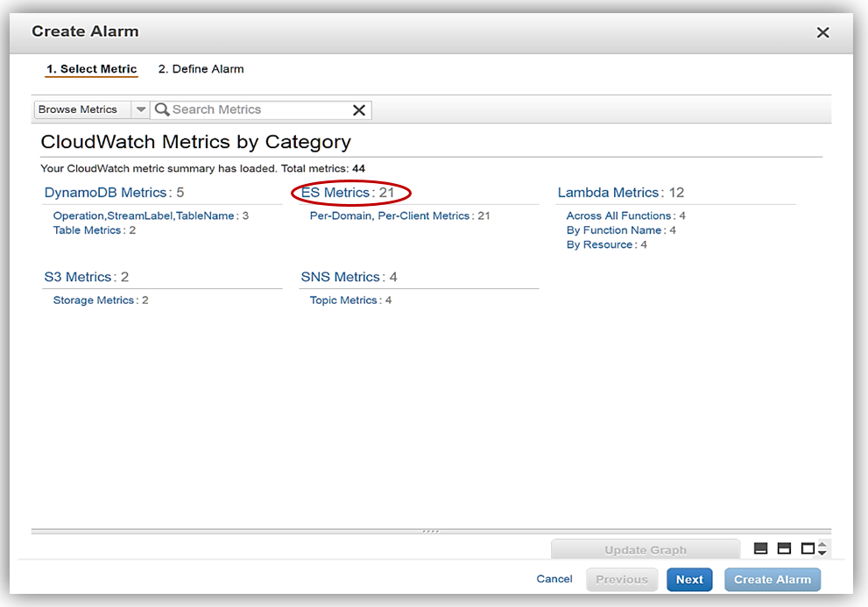This screenshot has width=868, height=607.
Task: Grab the horizontal pane resize handle
Action: pos(430,531)
